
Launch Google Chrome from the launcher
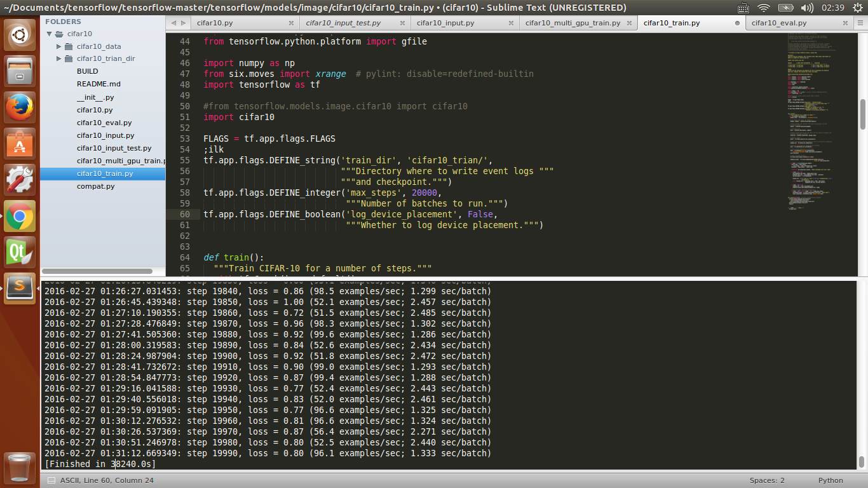click(20, 216)
